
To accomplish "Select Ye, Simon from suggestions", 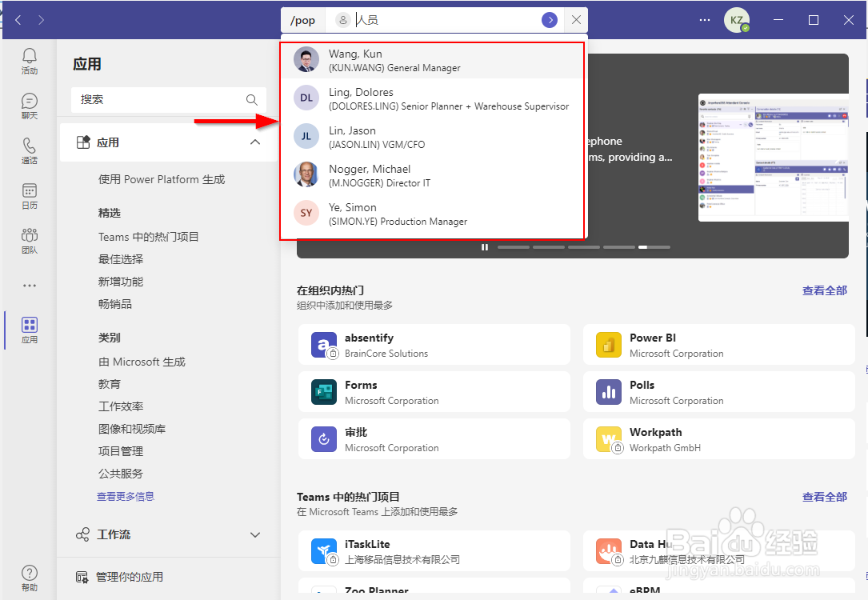I will click(x=432, y=214).
